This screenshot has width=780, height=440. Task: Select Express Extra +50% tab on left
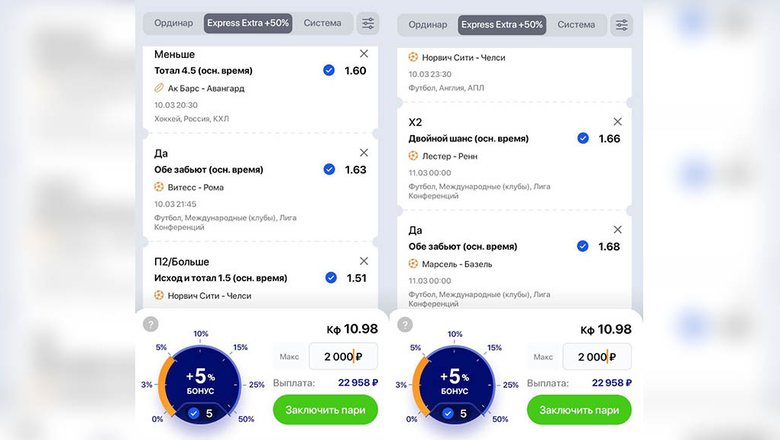(x=248, y=23)
